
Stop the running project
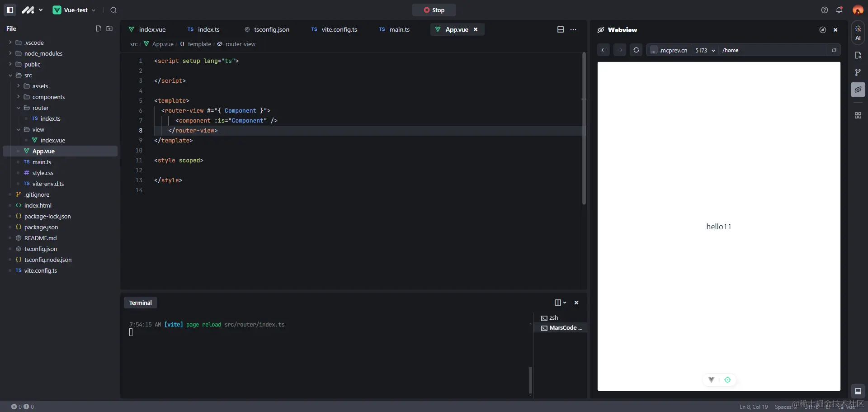coord(434,10)
